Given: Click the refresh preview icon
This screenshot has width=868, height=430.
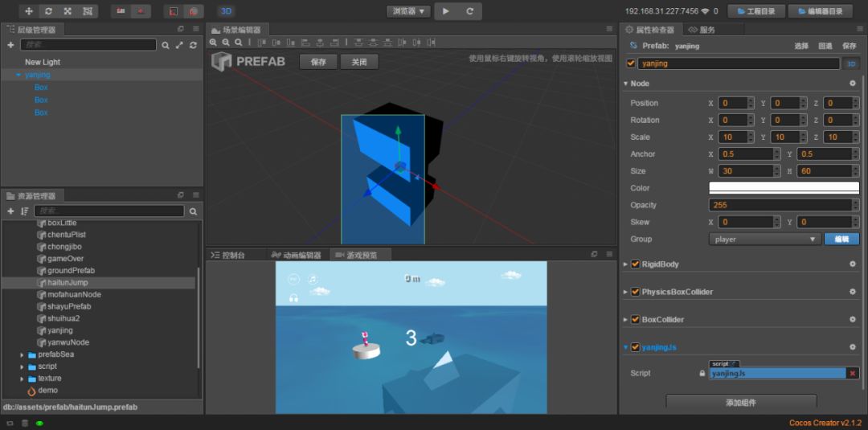Looking at the screenshot, I should point(469,11).
